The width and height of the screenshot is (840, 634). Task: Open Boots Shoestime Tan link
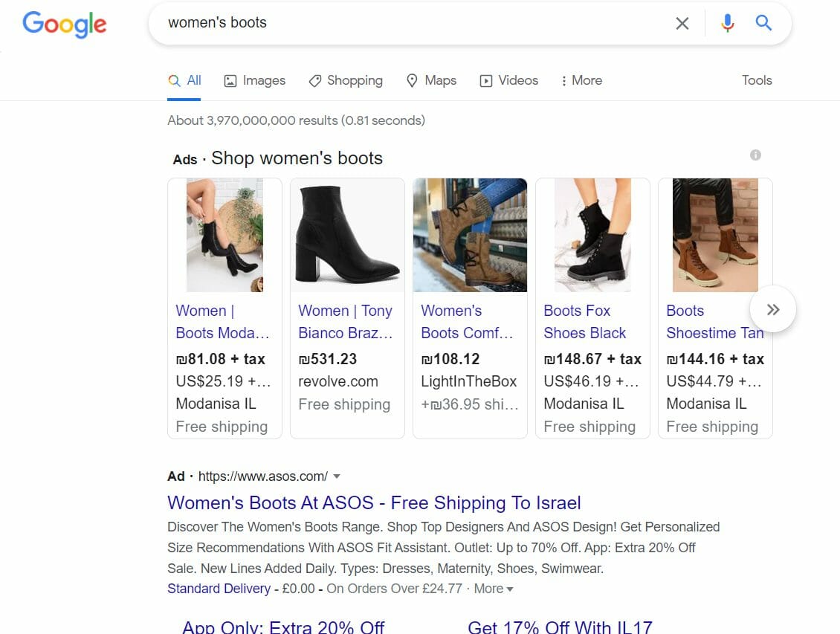[714, 322]
